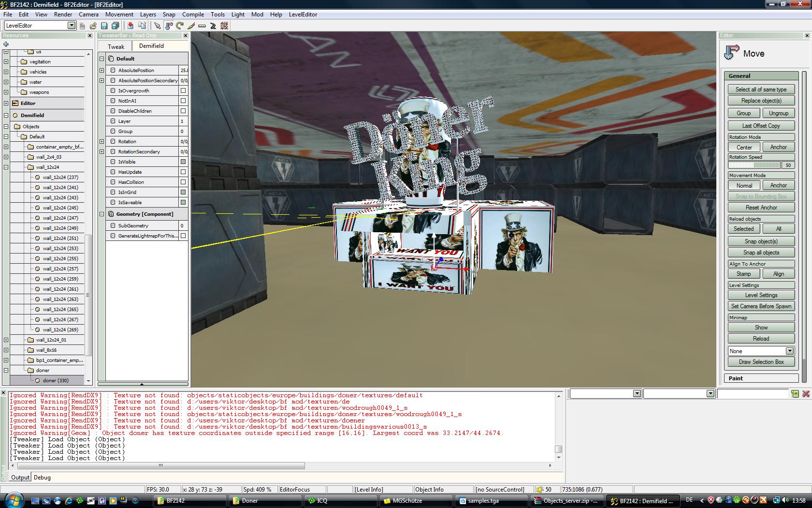Click the red-striped E toolbar icon

(224, 26)
